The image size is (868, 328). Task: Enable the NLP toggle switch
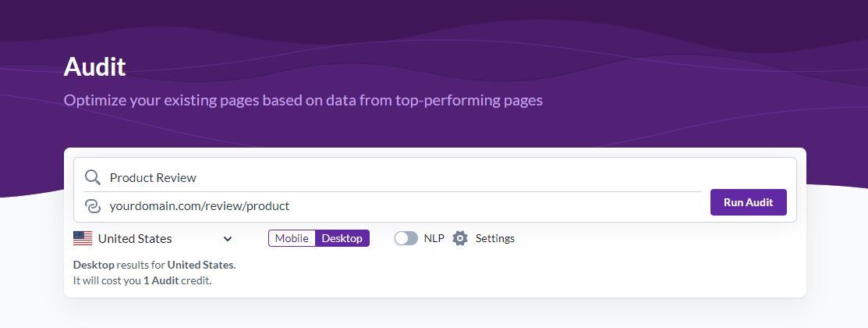(406, 238)
